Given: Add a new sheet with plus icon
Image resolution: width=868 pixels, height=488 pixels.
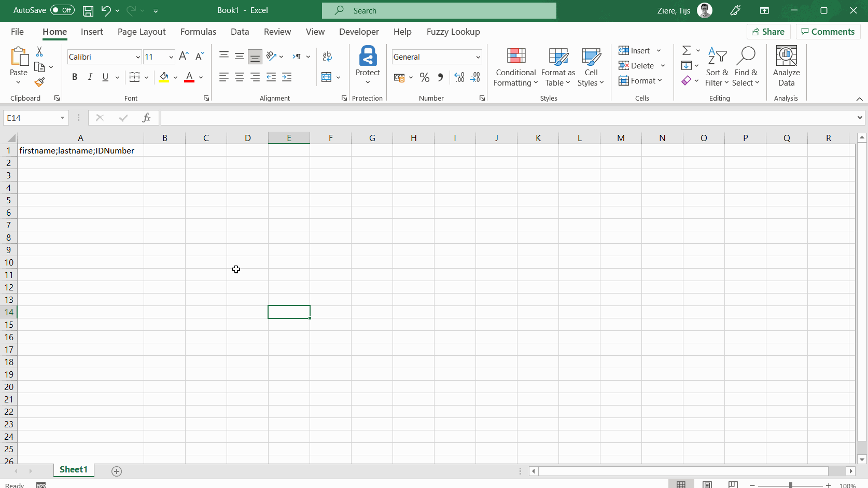Looking at the screenshot, I should pyautogui.click(x=117, y=471).
